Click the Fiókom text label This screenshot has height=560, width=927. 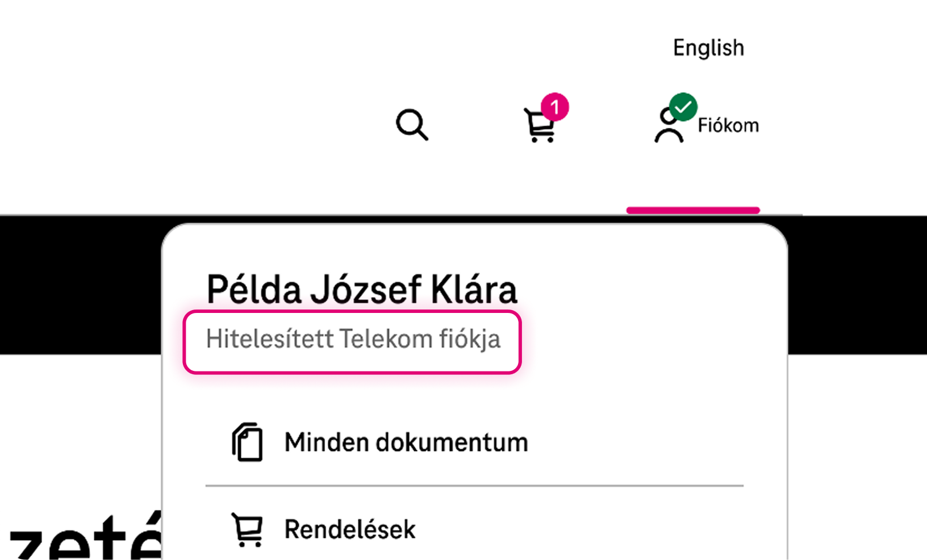[729, 126]
